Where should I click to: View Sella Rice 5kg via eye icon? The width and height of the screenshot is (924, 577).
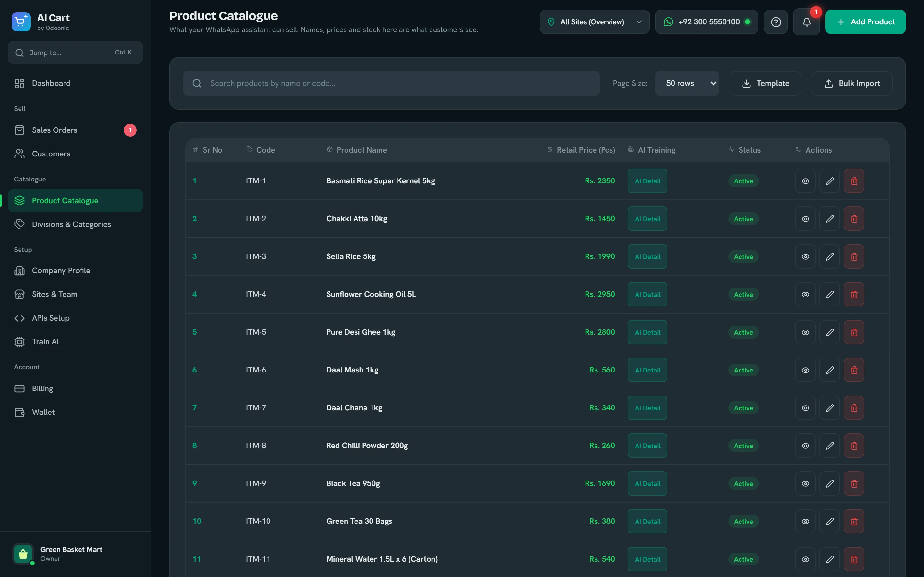pos(805,256)
